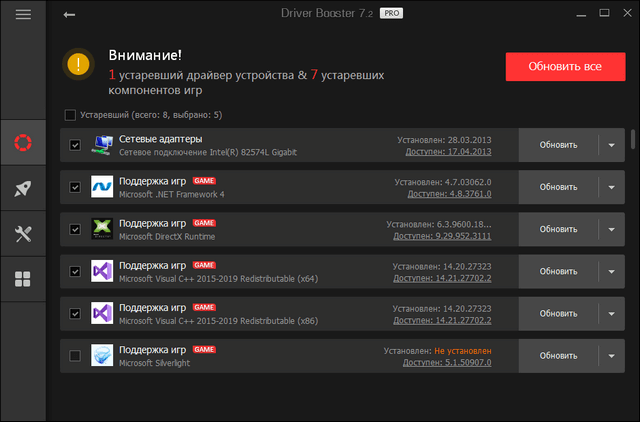
Task: Click the Не установлен status text
Action: (463, 351)
